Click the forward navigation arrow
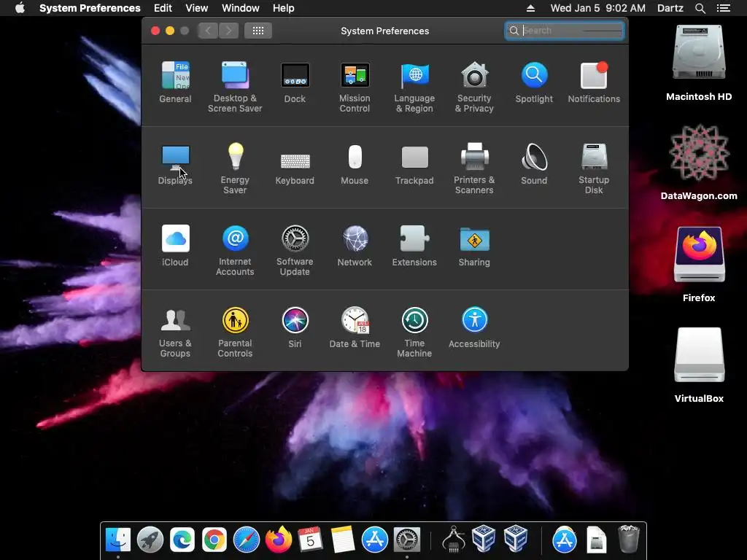Screen dimensions: 747x560 pos(228,31)
